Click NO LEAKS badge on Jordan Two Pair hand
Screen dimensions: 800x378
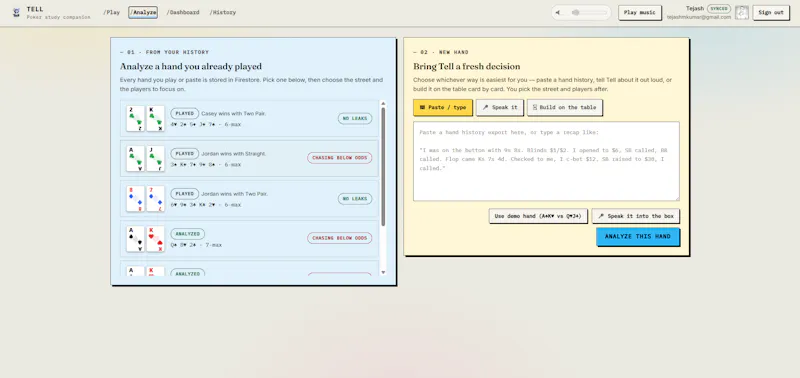click(x=355, y=198)
